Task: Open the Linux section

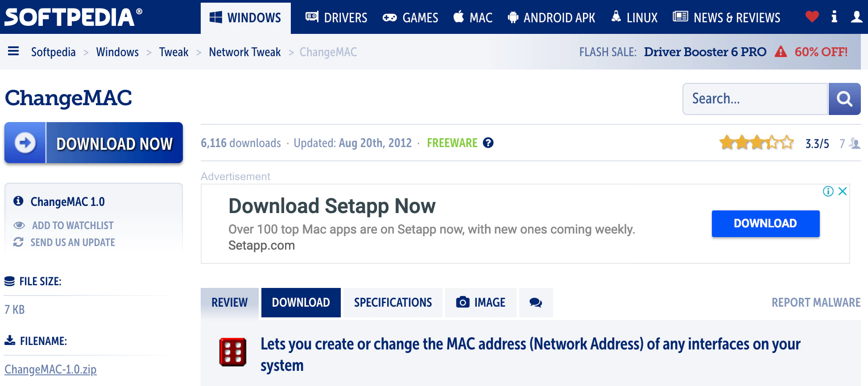Action: 634,18
